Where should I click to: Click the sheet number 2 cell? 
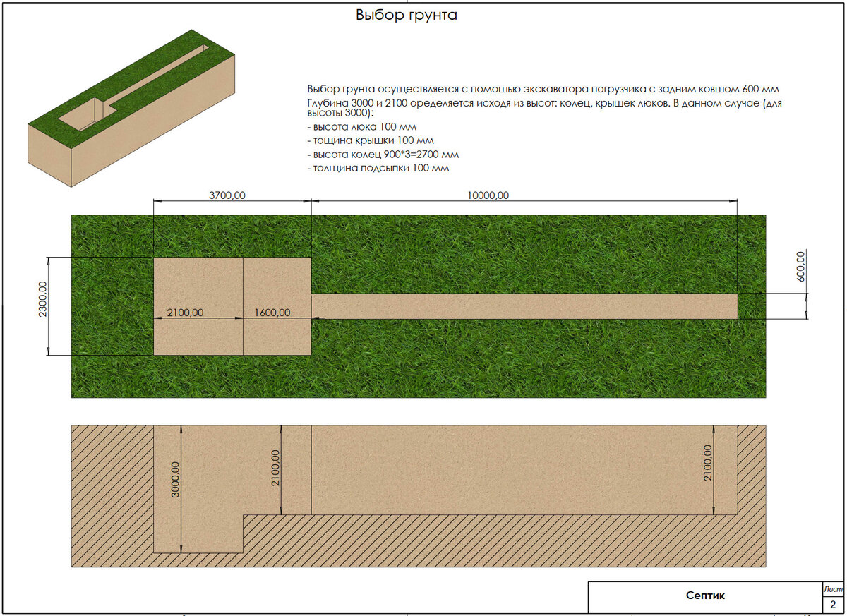coord(833,604)
